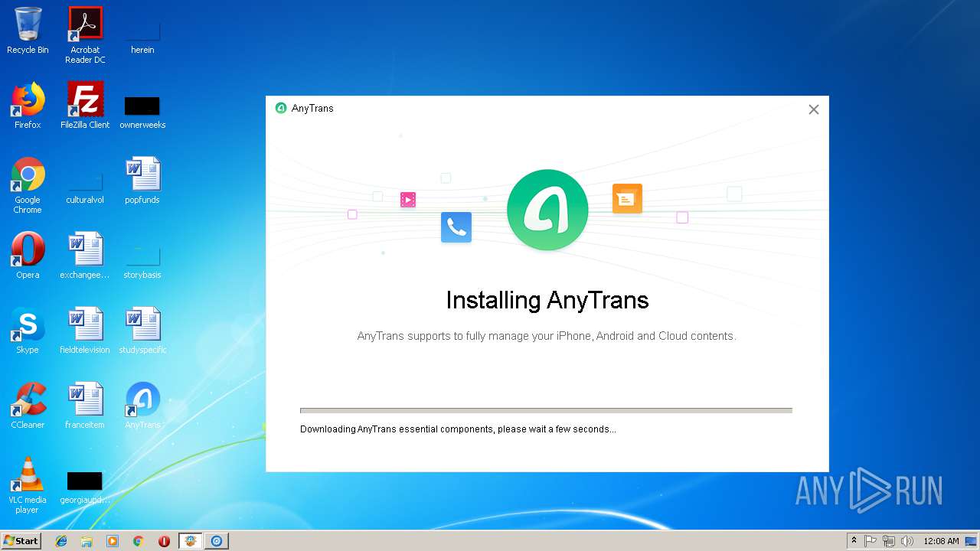The height and width of the screenshot is (551, 980).
Task: Open the franceitem Word document
Action: click(x=85, y=406)
